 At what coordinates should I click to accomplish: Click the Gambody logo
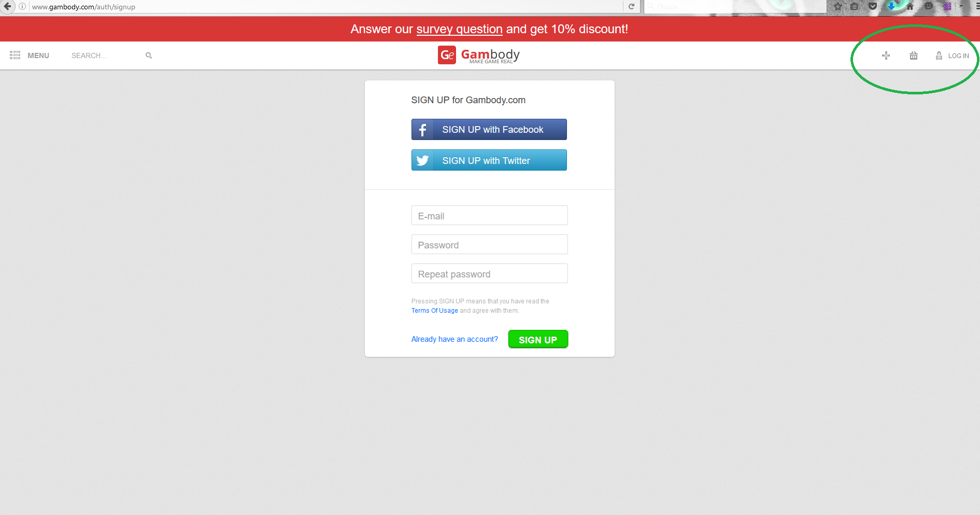click(479, 55)
